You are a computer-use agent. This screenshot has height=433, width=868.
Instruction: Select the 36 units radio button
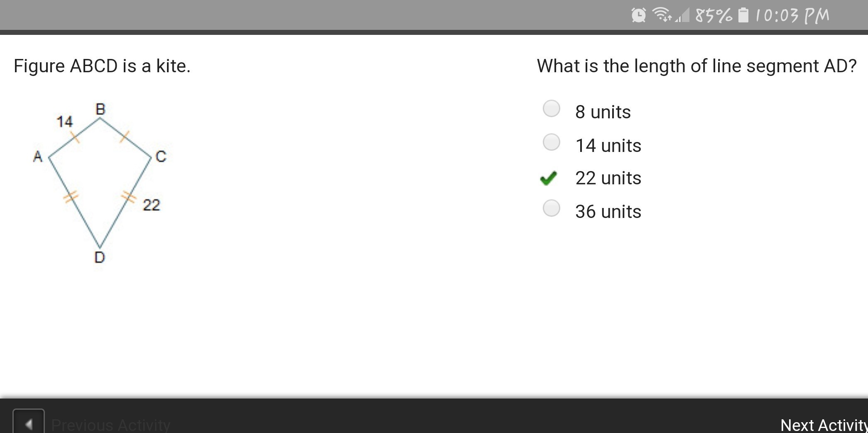click(552, 208)
